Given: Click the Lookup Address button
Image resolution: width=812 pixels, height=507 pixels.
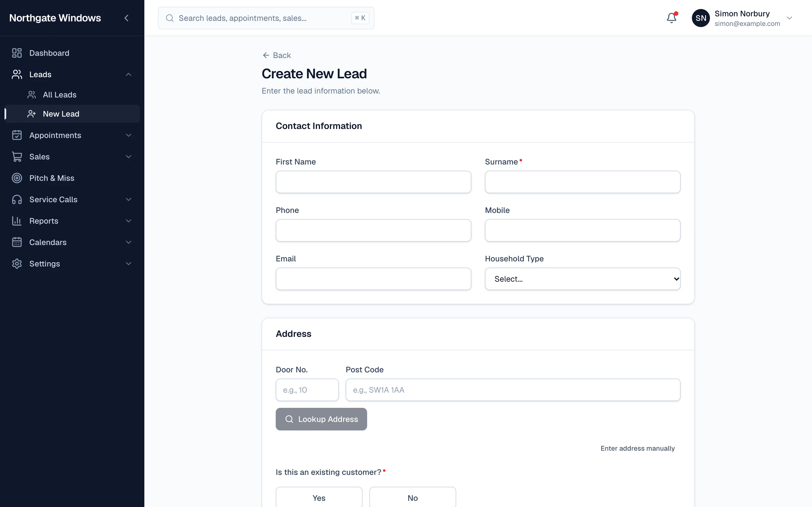Looking at the screenshot, I should click(x=321, y=419).
